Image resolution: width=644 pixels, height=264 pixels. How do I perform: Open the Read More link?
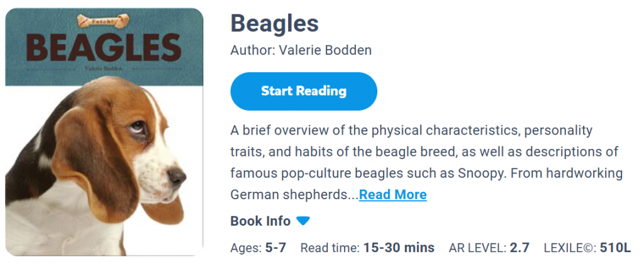(x=392, y=195)
